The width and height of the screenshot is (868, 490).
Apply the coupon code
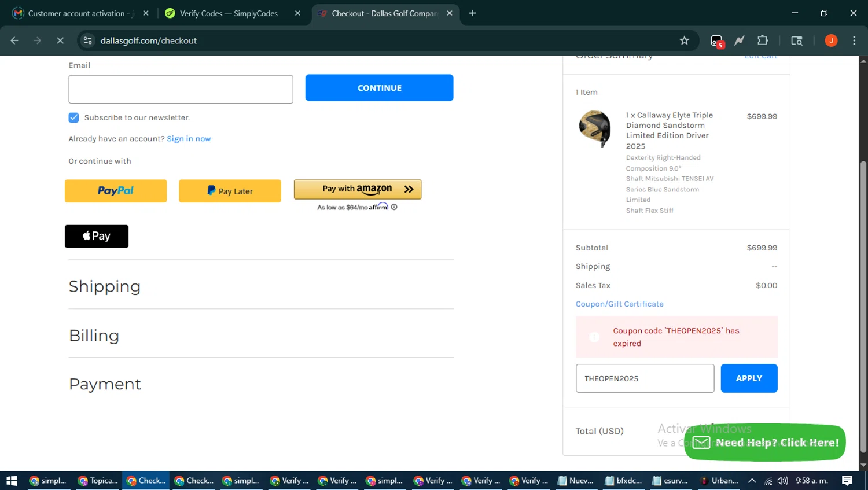coord(749,378)
